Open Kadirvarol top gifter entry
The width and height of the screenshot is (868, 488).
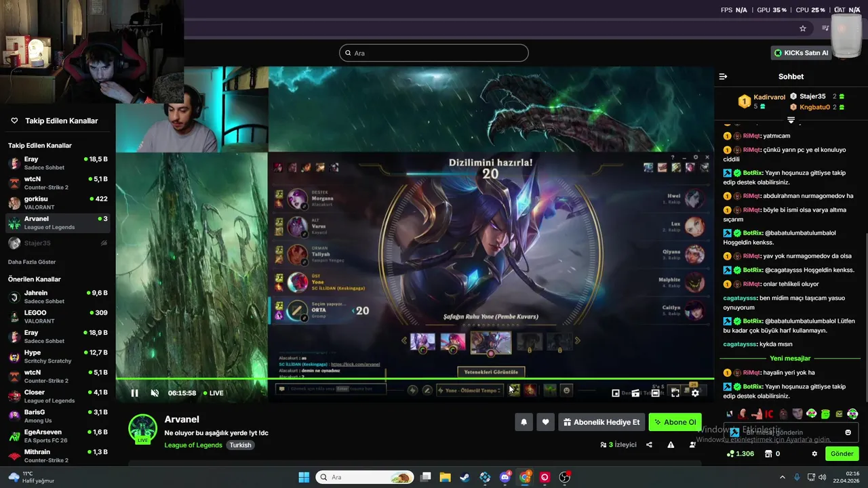[x=762, y=102]
